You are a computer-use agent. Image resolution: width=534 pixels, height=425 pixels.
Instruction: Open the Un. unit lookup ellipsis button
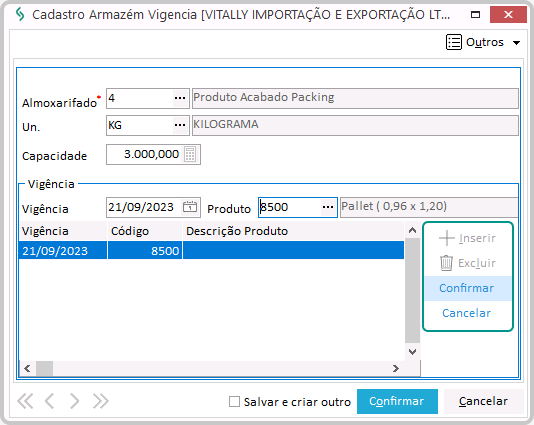coord(180,125)
